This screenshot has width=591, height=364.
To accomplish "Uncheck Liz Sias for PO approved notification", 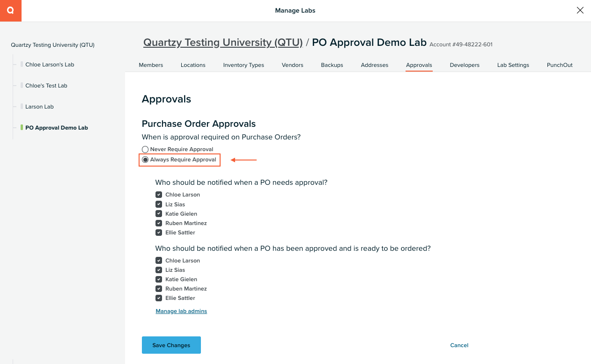I will [x=159, y=270].
